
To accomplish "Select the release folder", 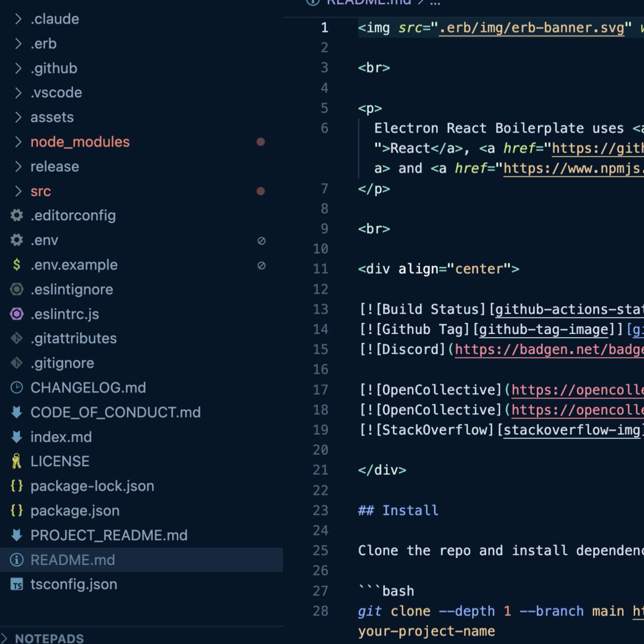I will (x=55, y=167).
